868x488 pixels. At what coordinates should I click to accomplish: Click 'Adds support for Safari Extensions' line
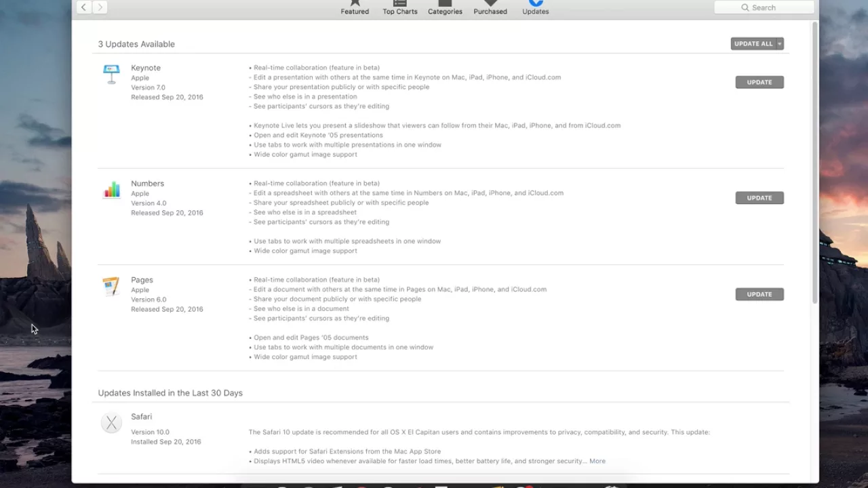click(344, 451)
